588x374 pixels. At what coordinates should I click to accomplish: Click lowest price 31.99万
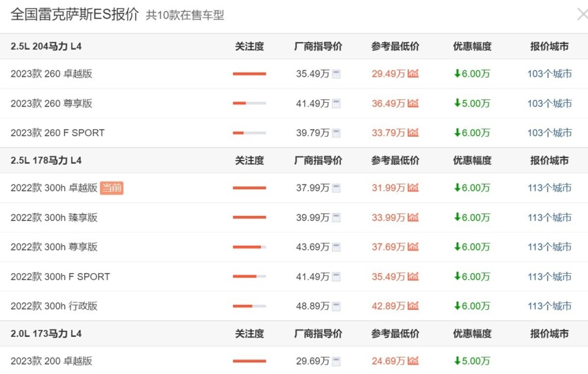(389, 188)
